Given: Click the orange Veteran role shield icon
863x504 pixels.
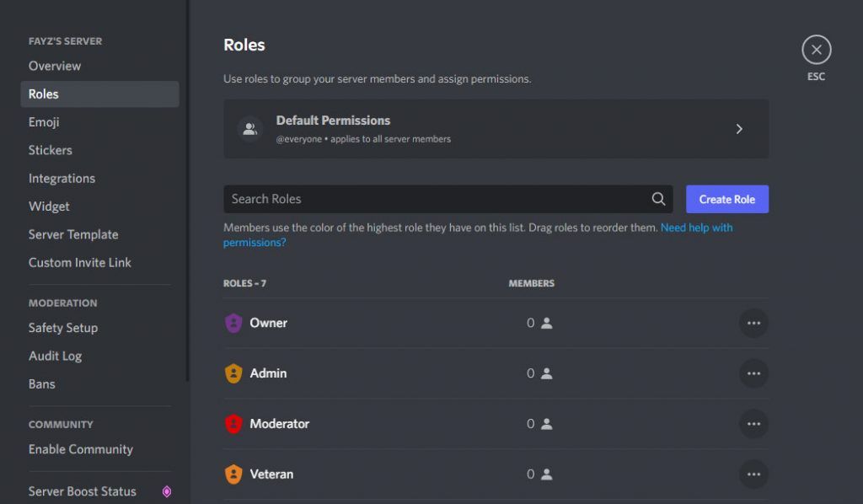Looking at the screenshot, I should (x=233, y=475).
